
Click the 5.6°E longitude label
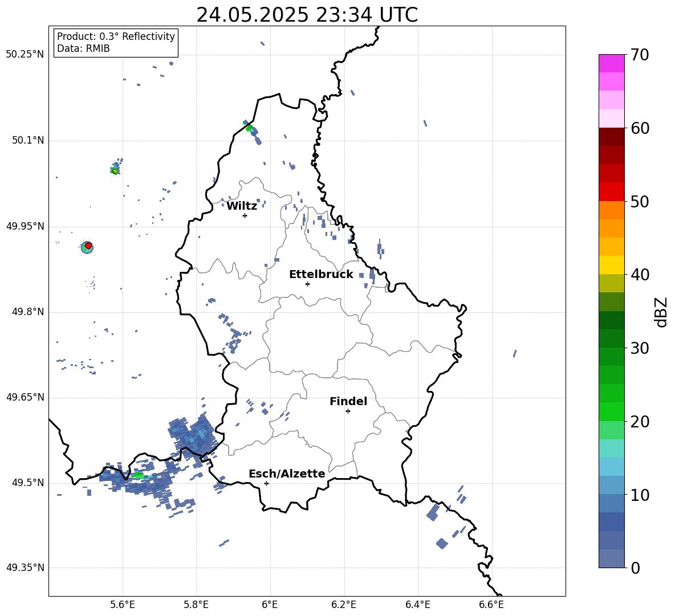click(x=123, y=605)
